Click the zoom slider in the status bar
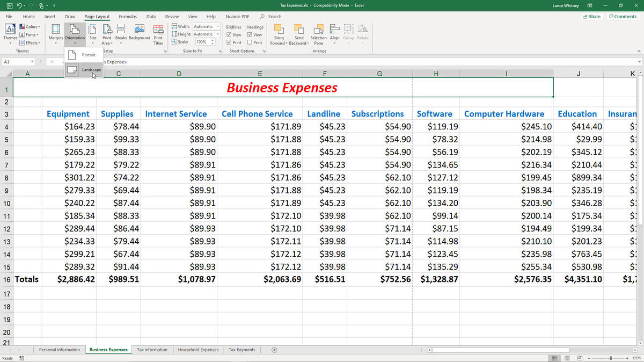The width and height of the screenshot is (644, 362). [610, 358]
